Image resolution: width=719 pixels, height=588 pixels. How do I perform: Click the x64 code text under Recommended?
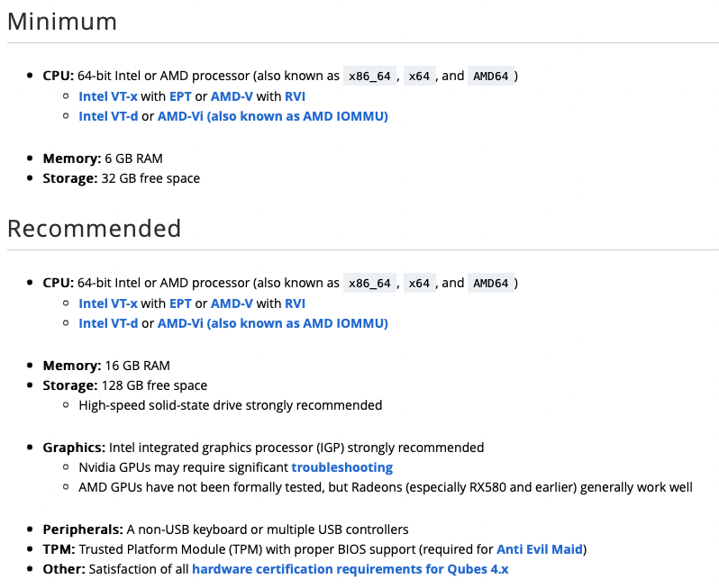pos(419,284)
